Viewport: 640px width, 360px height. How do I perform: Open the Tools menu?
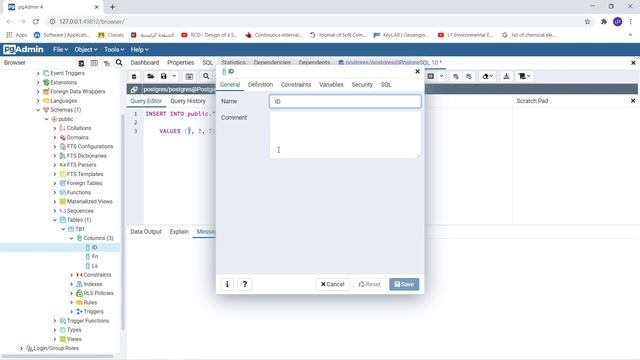point(114,49)
